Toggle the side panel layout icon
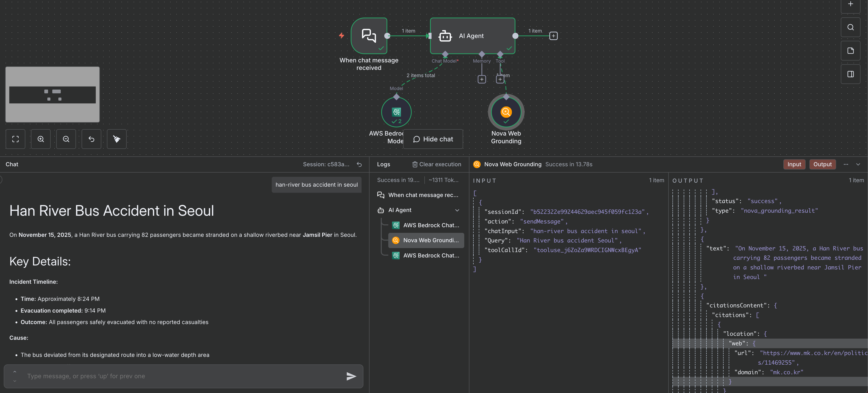 pyautogui.click(x=850, y=74)
